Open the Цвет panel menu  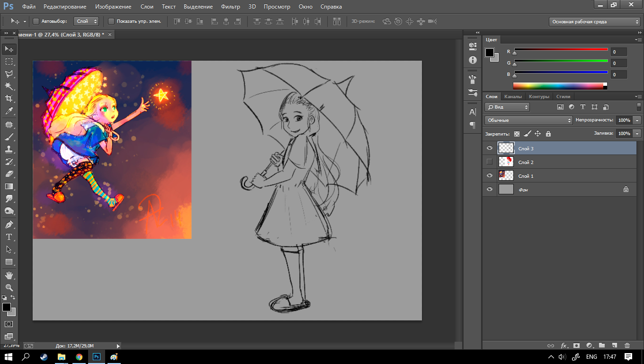coord(639,40)
